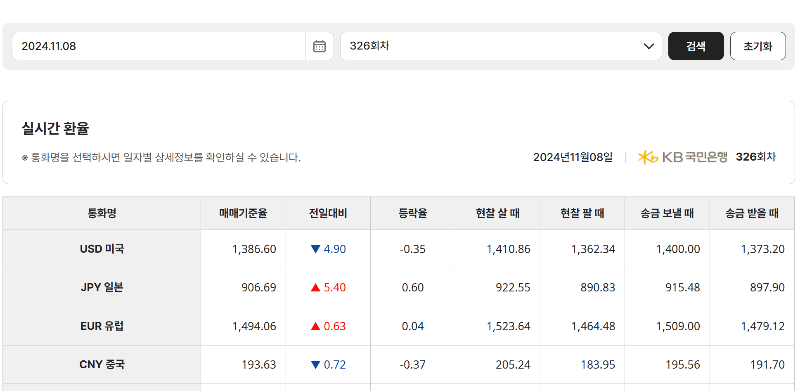The height and width of the screenshot is (391, 800).
Task: Click JPY cash buy value 922.55
Action: point(513,287)
